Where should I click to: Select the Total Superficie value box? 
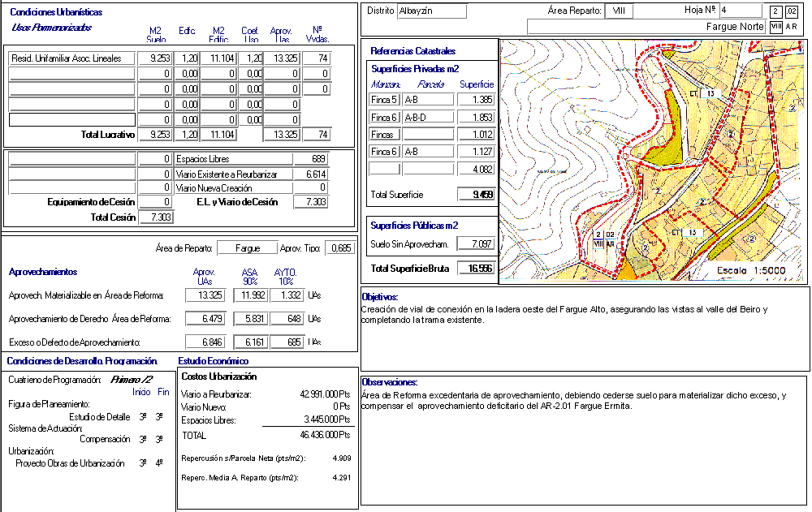[475, 195]
